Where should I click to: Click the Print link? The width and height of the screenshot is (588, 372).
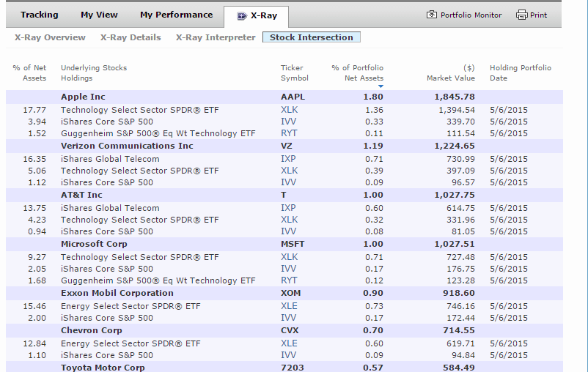(538, 15)
